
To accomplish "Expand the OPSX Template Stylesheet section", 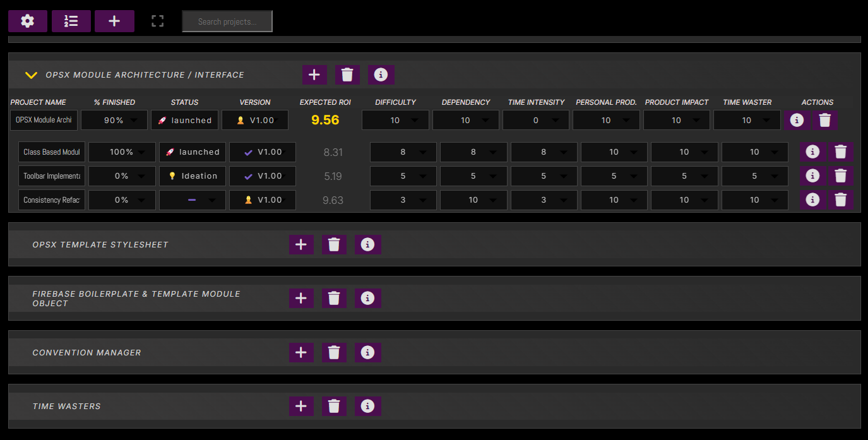I will pyautogui.click(x=100, y=244).
